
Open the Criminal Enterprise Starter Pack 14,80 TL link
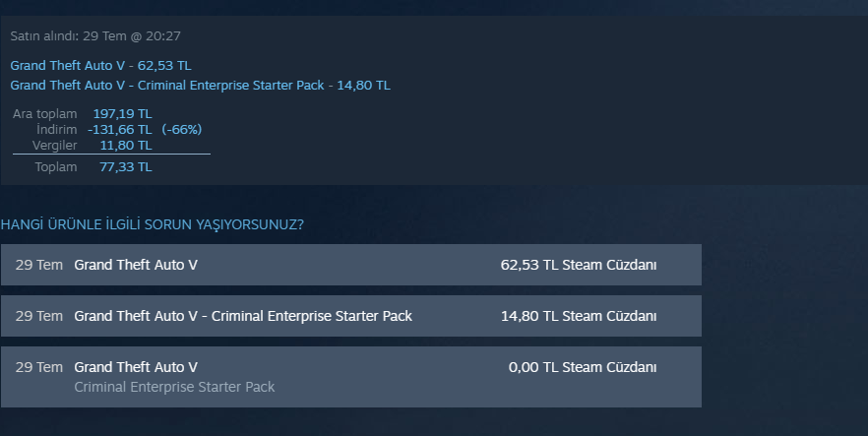coord(200,86)
